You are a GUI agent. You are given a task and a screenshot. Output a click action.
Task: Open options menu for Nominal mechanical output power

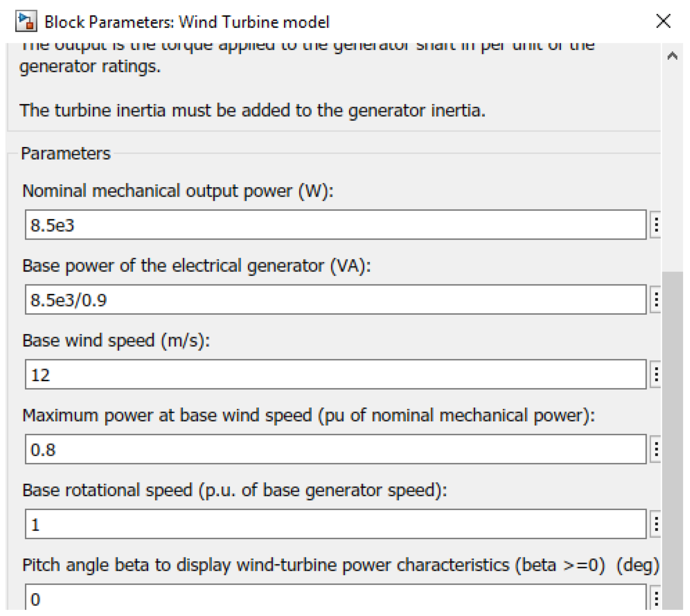pyautogui.click(x=656, y=225)
